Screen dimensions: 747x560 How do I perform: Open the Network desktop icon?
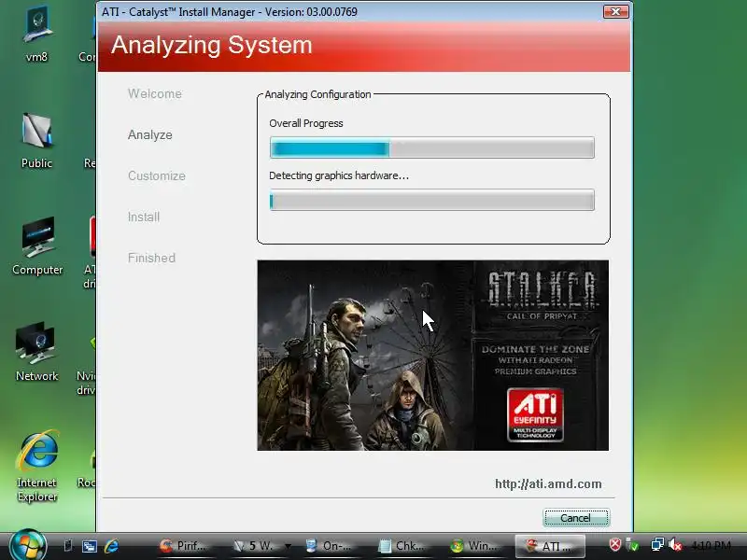(x=36, y=353)
